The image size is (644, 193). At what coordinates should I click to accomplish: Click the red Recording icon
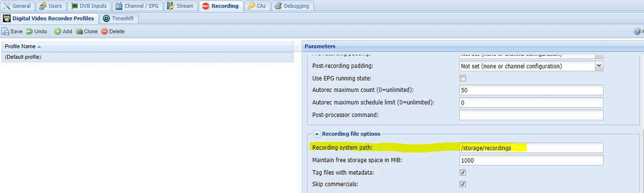205,6
